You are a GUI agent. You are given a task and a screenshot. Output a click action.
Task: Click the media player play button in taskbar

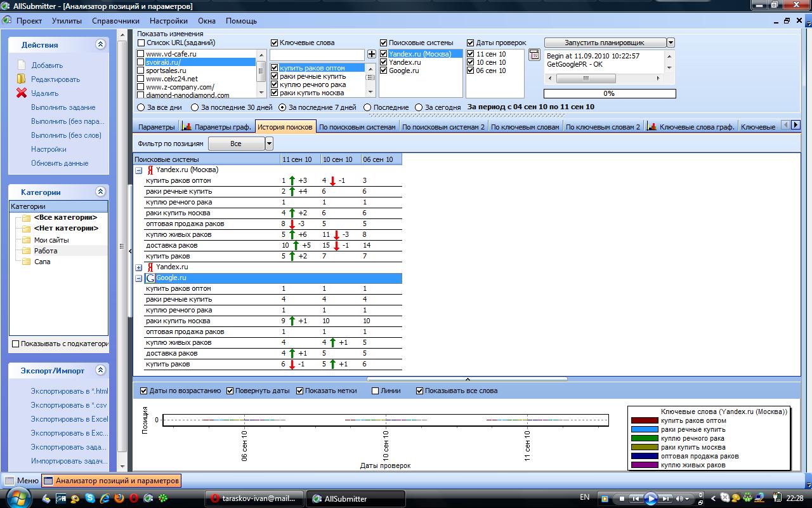coord(650,498)
